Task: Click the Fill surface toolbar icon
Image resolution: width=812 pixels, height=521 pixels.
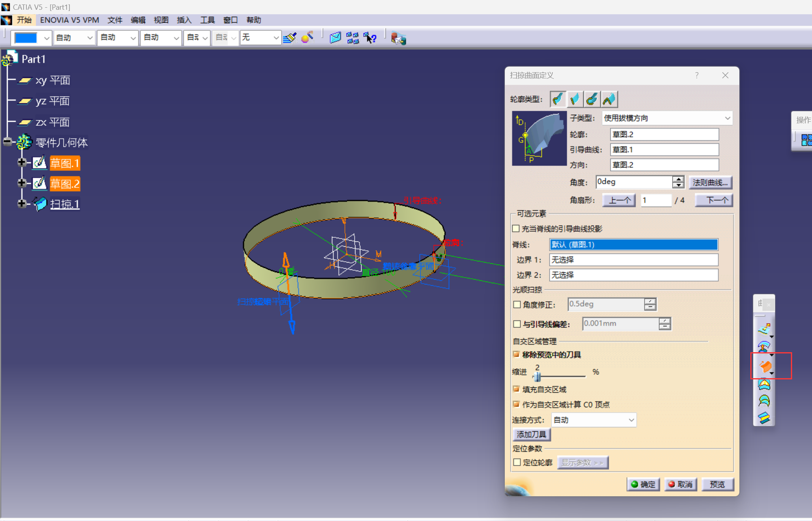Action: [x=764, y=384]
